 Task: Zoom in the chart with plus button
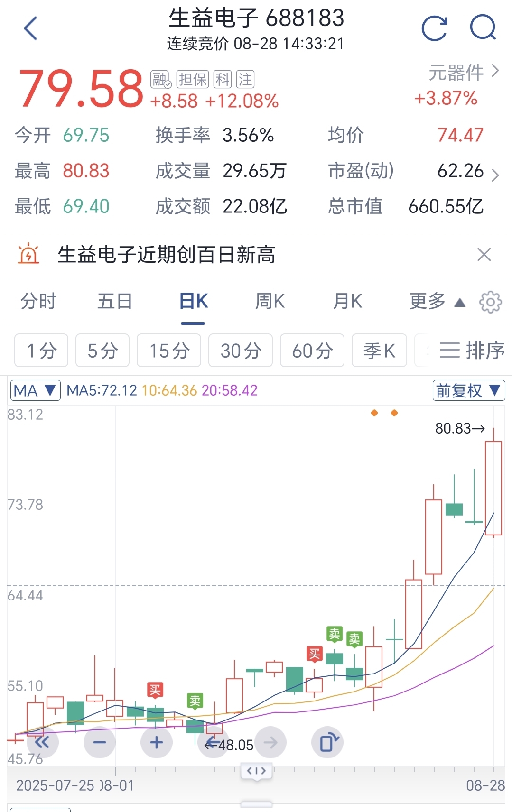coord(157,742)
